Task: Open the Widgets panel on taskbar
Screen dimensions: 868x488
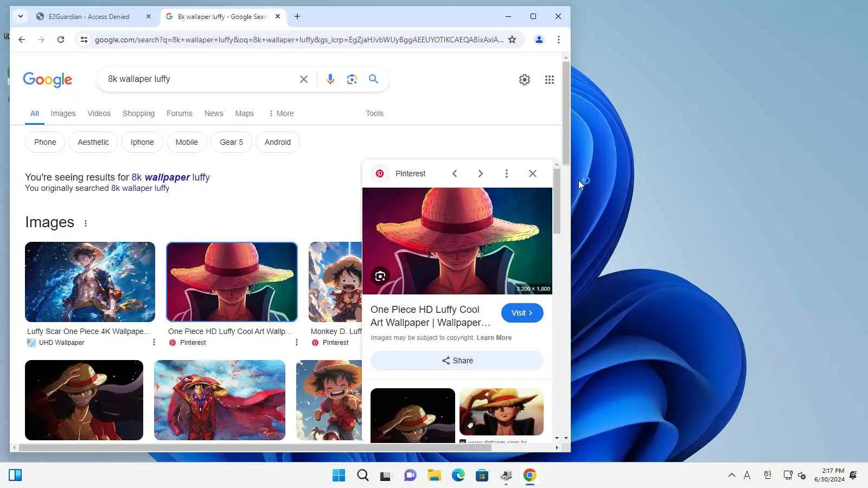Action: point(15,476)
